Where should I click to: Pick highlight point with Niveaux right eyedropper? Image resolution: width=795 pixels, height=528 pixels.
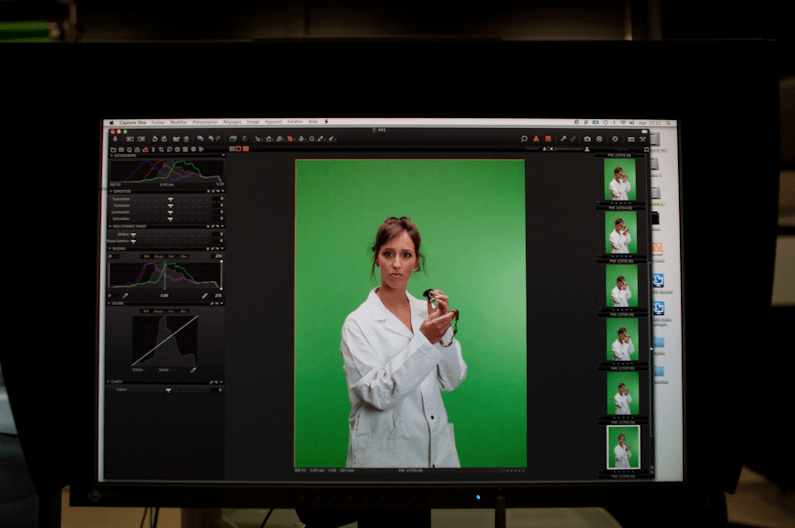click(x=205, y=295)
